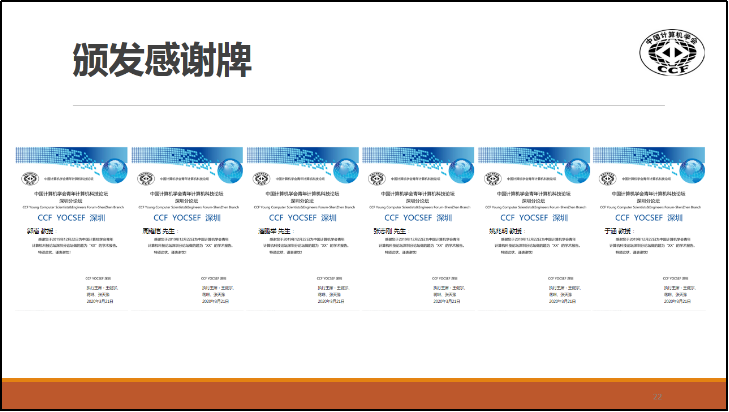The image size is (729, 412).
Task: Click "CCF YOCSEF 深圳" on the rightmost certificate
Action: 649,218
